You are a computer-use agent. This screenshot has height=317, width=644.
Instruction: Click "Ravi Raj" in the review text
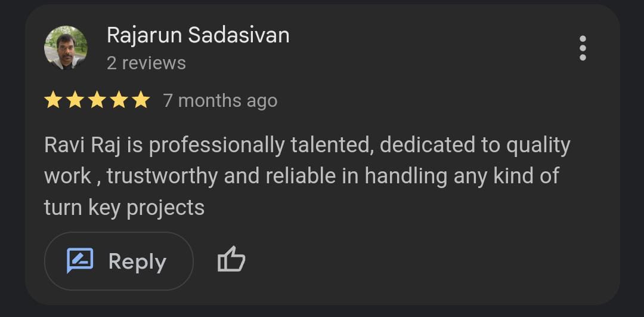pos(82,145)
